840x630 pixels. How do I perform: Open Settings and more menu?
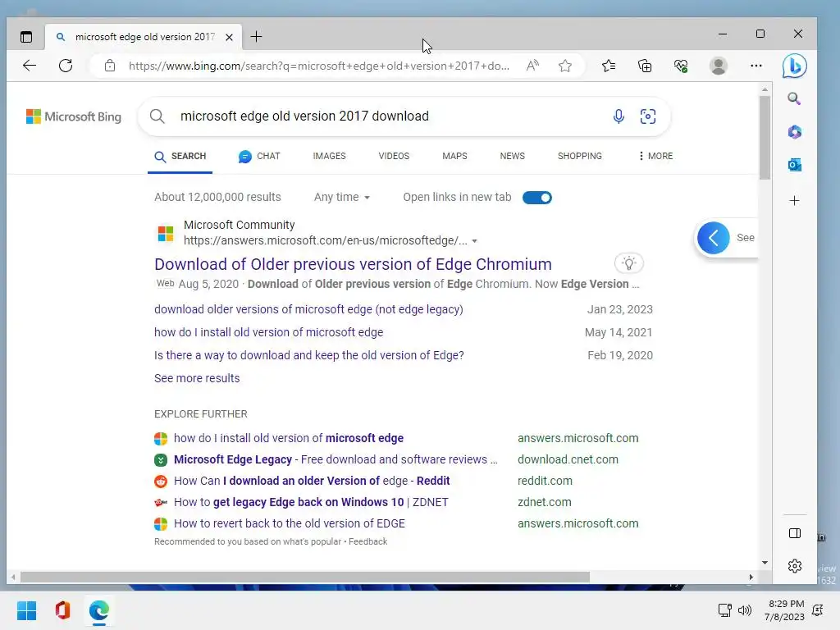756,66
